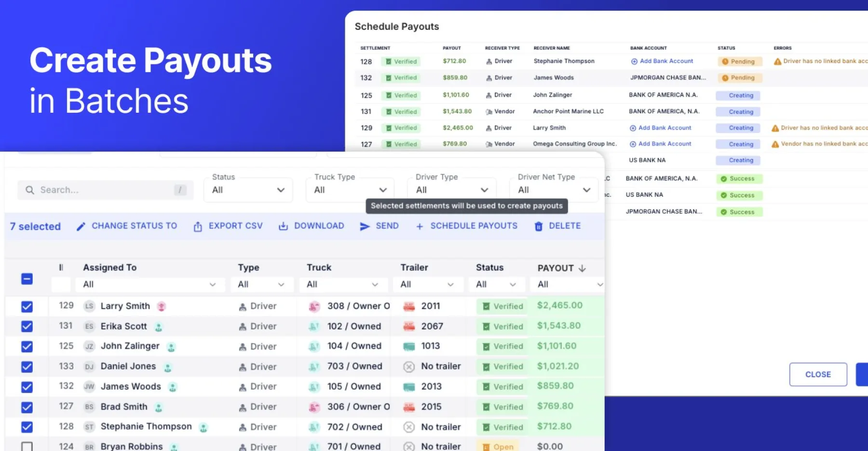Viewport: 868px width, 451px height.
Task: Toggle the select-all checkbox in table header
Action: pos(27,279)
